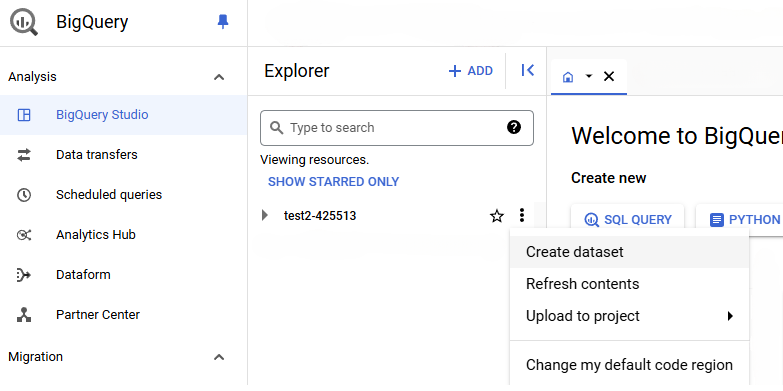Click the ADD button in Explorer

[x=470, y=71]
